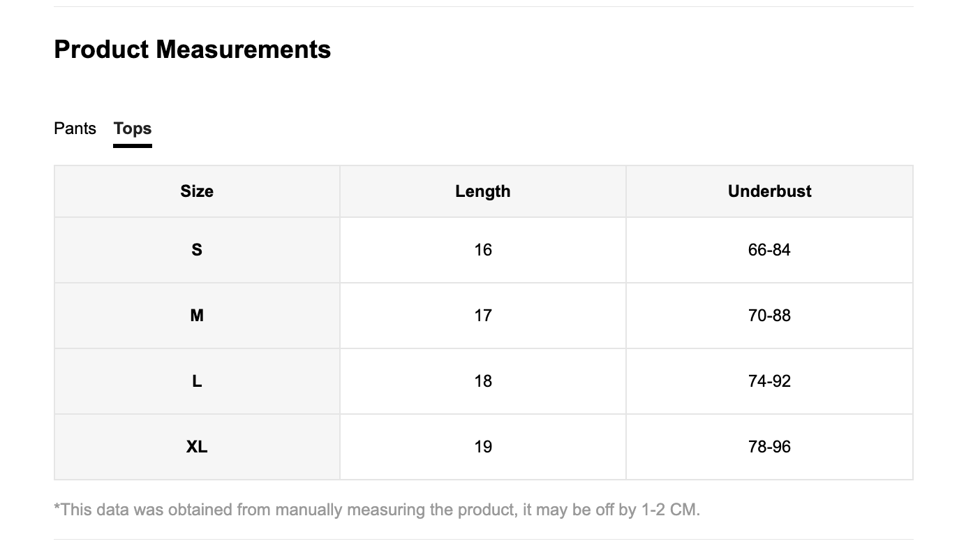This screenshot has height=546, width=980.
Task: Click the manual measuring disclaimer note
Action: tap(377, 510)
